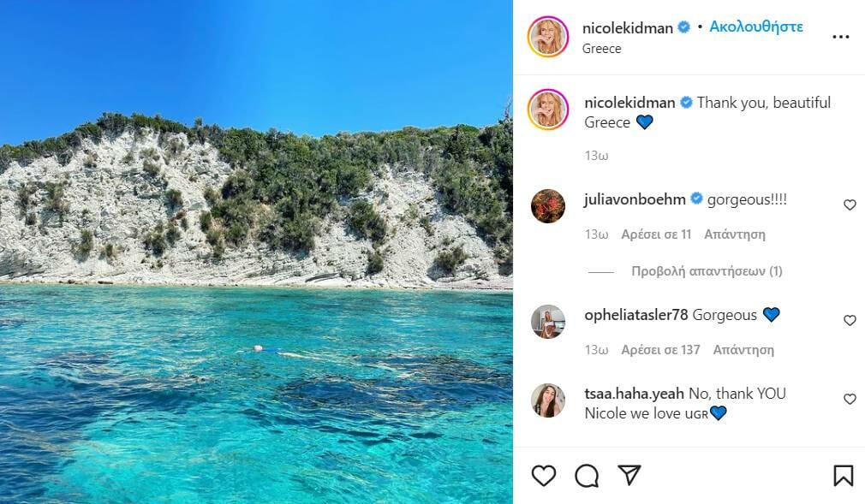Viewport: 865px width, 504px height.
Task: View the 137 likes on opheliatasler78's comment
Action: 660,350
